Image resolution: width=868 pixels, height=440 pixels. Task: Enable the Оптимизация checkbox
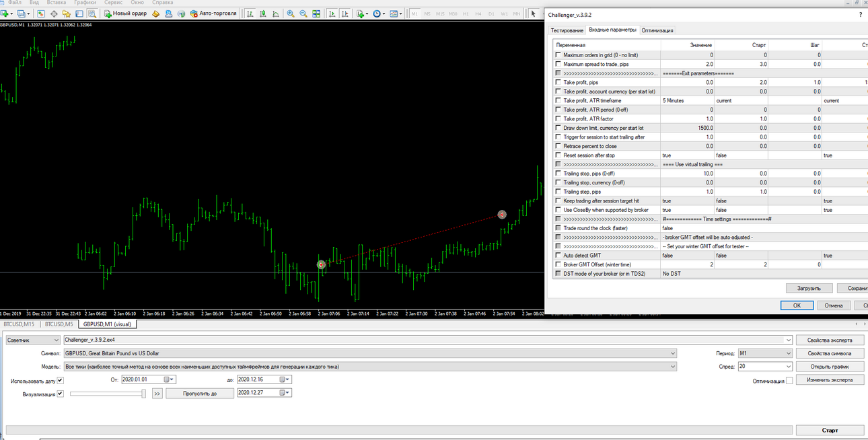pos(789,381)
